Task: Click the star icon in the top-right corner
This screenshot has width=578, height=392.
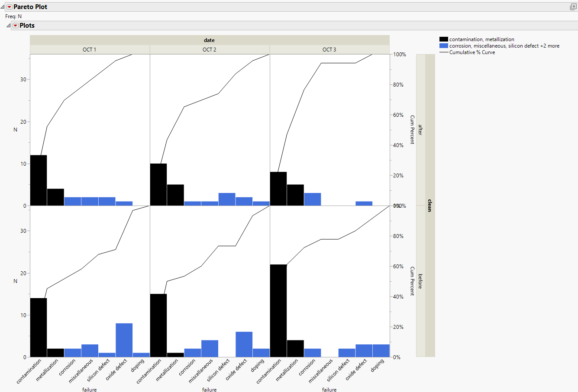Action: (x=572, y=6)
